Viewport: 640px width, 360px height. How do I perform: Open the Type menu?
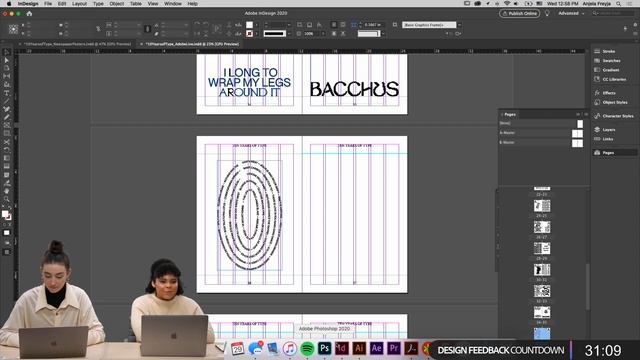98,4
